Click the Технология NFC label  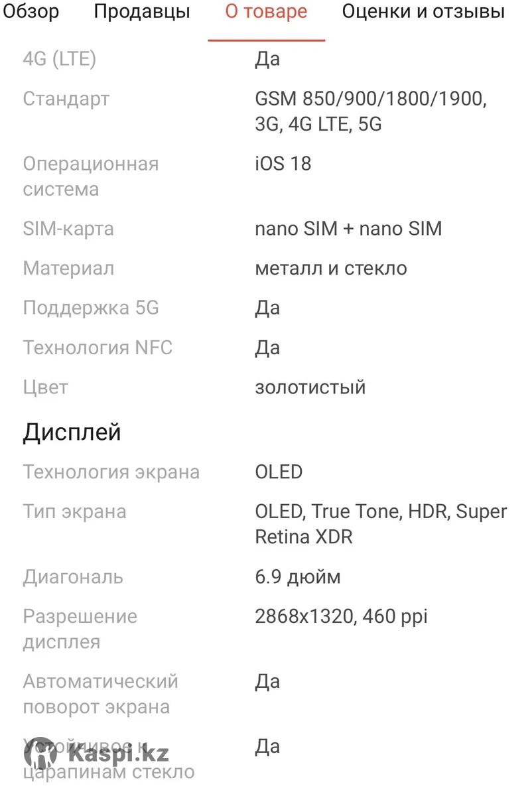point(98,348)
